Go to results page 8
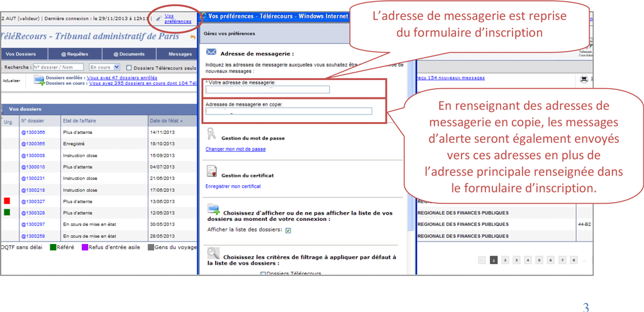The width and height of the screenshot is (644, 312). point(574,260)
